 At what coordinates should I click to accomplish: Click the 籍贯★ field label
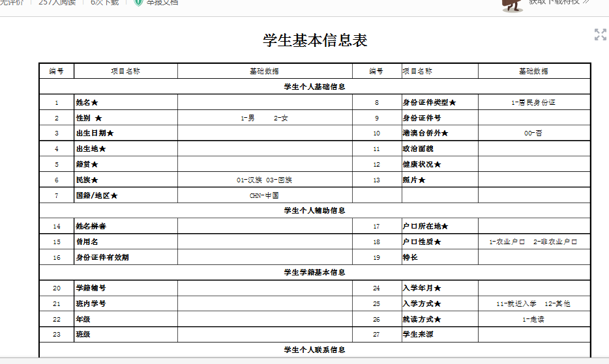(87, 164)
